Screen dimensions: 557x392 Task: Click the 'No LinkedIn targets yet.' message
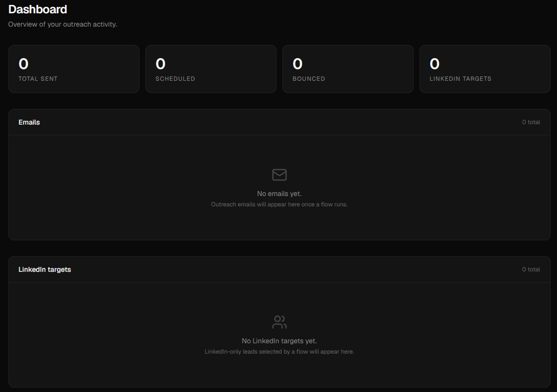point(279,341)
